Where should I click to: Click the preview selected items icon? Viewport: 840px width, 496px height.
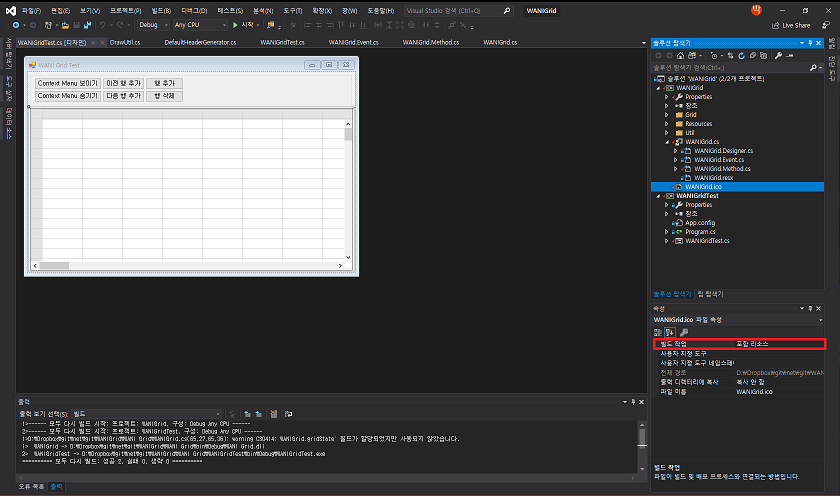coord(790,56)
